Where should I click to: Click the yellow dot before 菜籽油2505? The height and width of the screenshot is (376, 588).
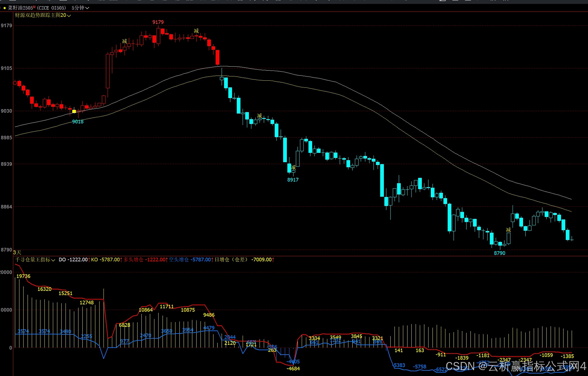click(x=4, y=8)
